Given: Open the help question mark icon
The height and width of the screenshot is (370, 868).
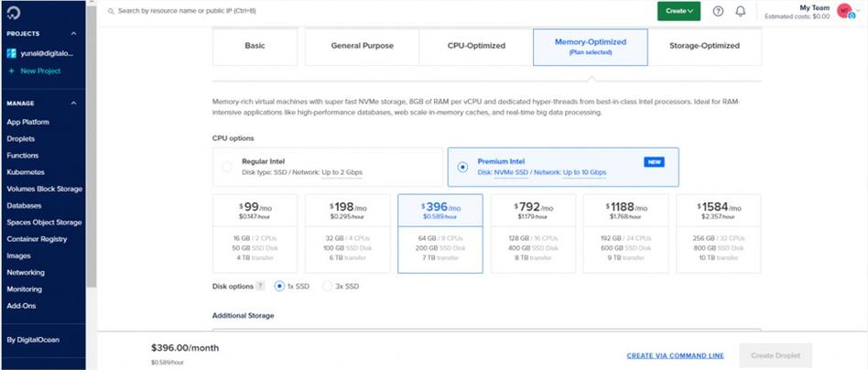Looking at the screenshot, I should pos(718,11).
